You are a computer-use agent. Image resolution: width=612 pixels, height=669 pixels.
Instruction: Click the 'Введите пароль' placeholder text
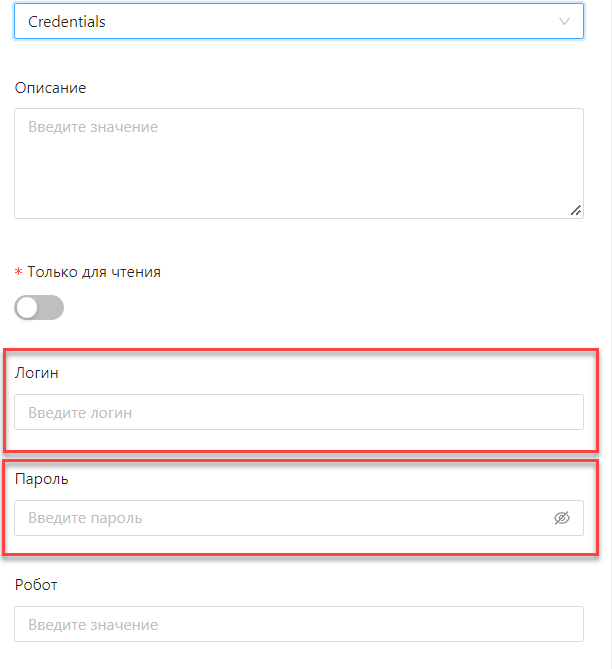[x=85, y=518]
